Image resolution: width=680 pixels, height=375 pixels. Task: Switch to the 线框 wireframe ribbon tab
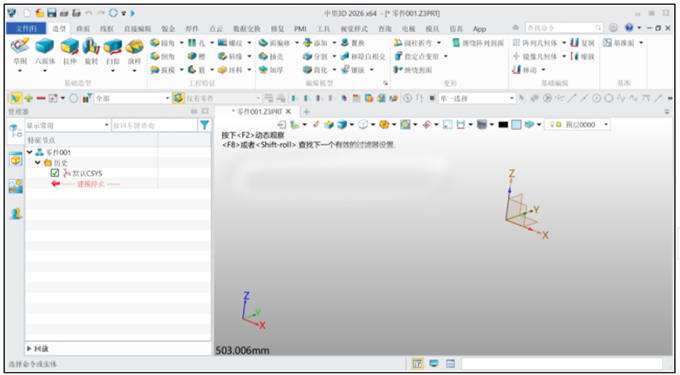pos(107,29)
